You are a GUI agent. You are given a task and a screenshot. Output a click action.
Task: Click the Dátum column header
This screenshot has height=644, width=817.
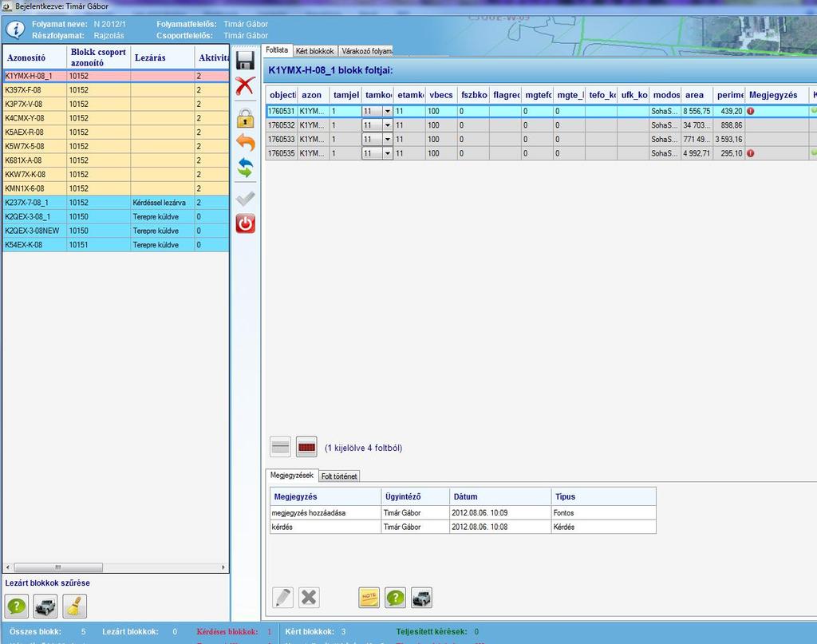pos(500,496)
